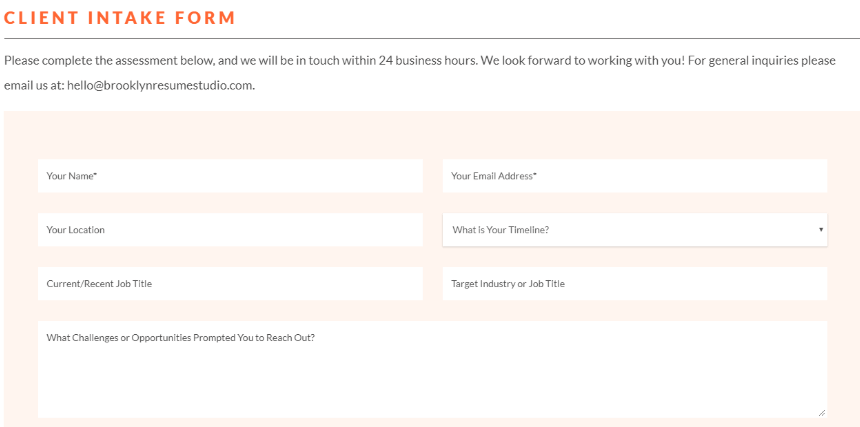Click the asterisk after Your Email Address

tap(535, 175)
